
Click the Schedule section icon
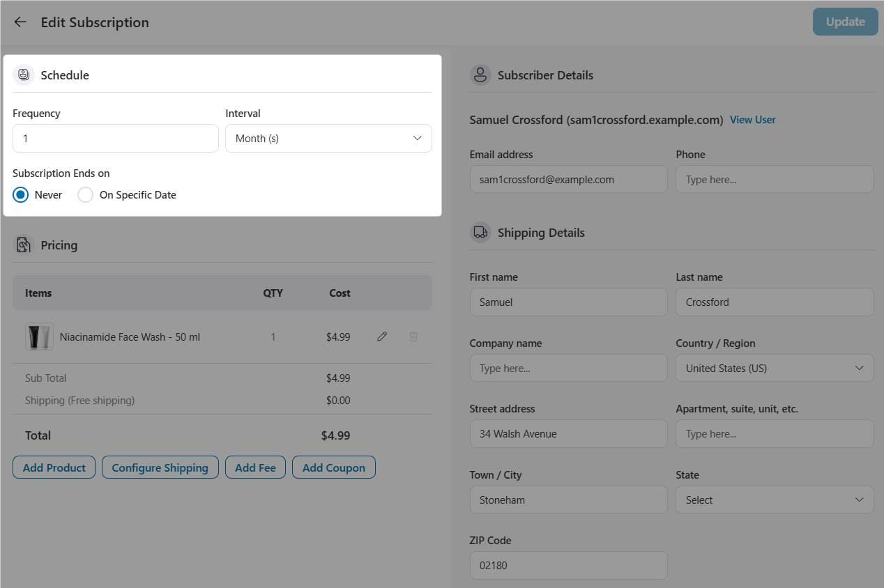coord(23,75)
